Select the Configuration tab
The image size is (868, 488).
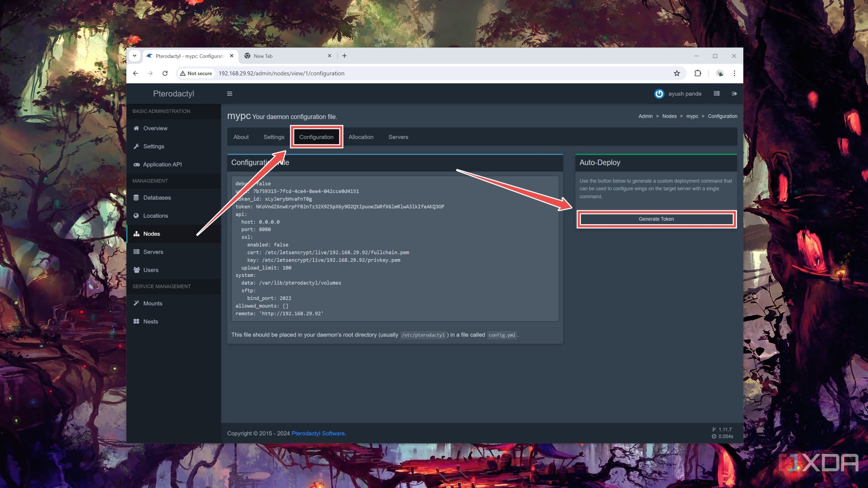pos(316,137)
